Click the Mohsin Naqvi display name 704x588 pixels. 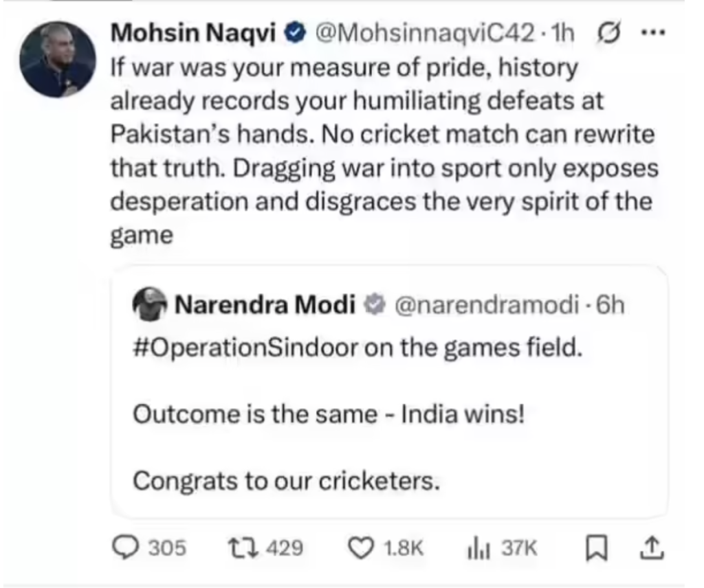coord(196,33)
